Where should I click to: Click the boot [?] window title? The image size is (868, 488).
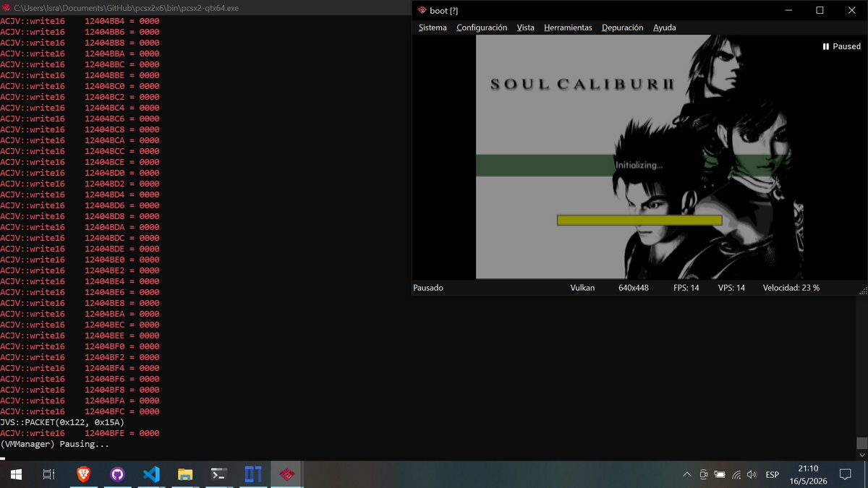(443, 10)
